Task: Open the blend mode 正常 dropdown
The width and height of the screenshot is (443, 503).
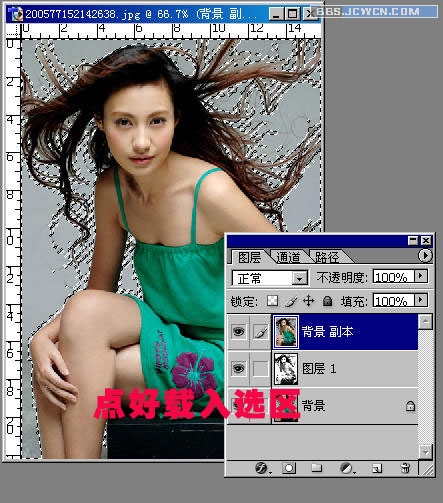Action: 269,278
